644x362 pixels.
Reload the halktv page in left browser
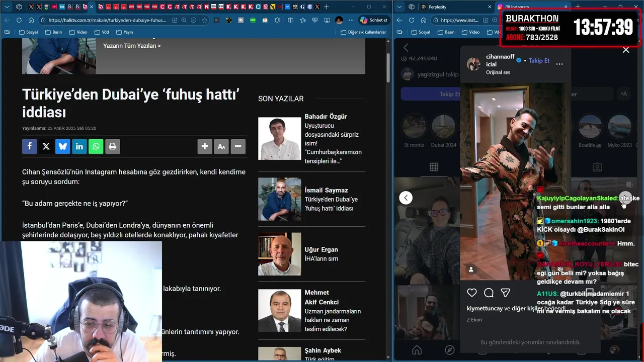(19, 20)
